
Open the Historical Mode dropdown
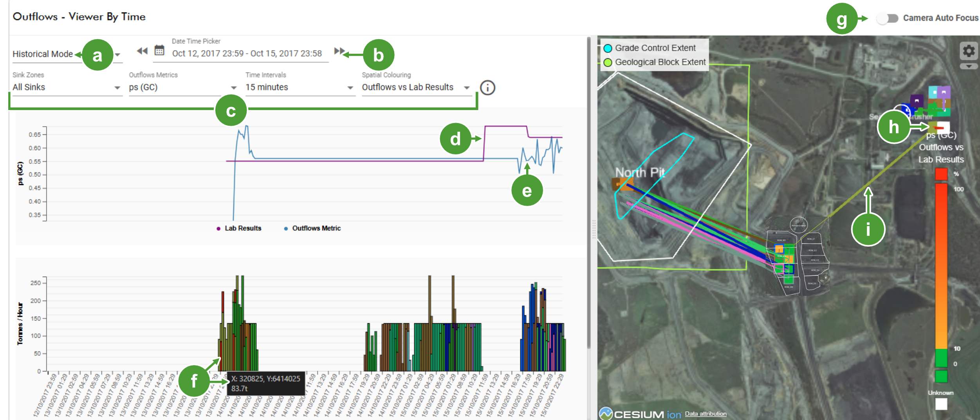[x=67, y=54]
